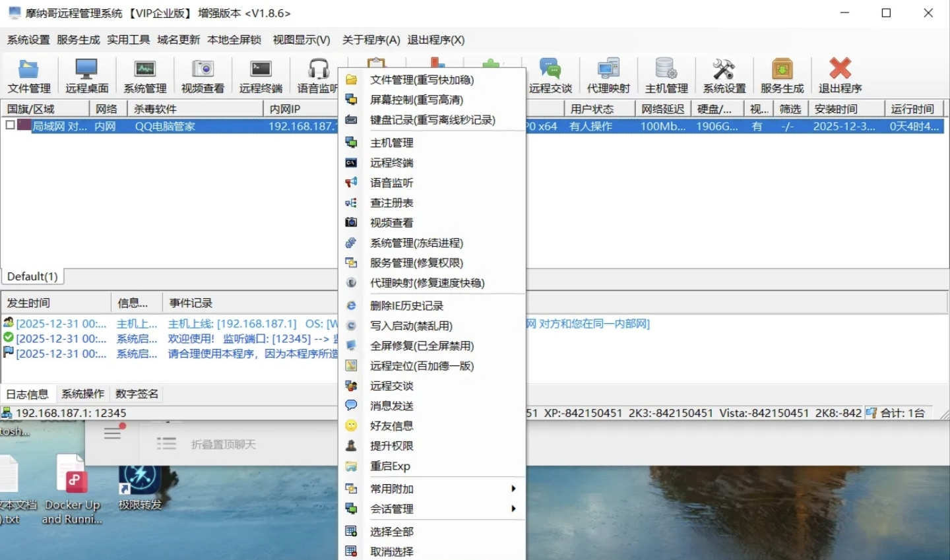Click 选择全部 to select all hosts
Viewport: 950px width, 560px height.
(x=393, y=531)
